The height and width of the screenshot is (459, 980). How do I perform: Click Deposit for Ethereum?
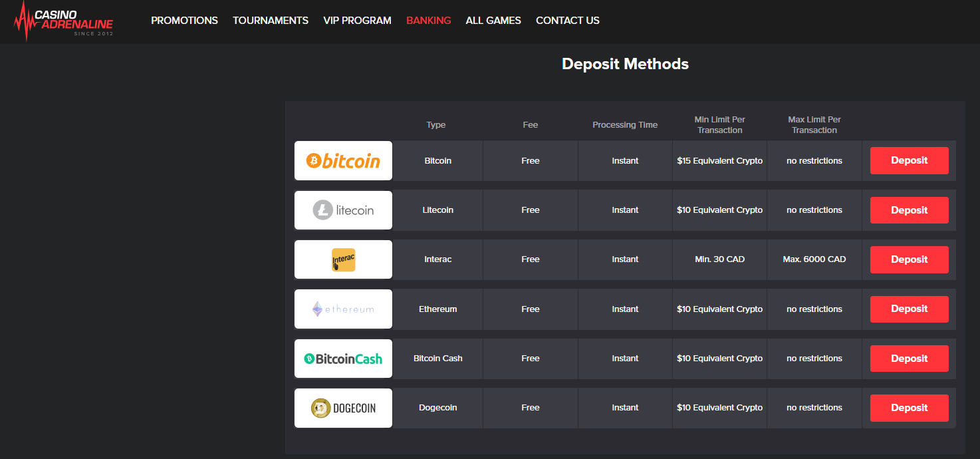(x=909, y=309)
